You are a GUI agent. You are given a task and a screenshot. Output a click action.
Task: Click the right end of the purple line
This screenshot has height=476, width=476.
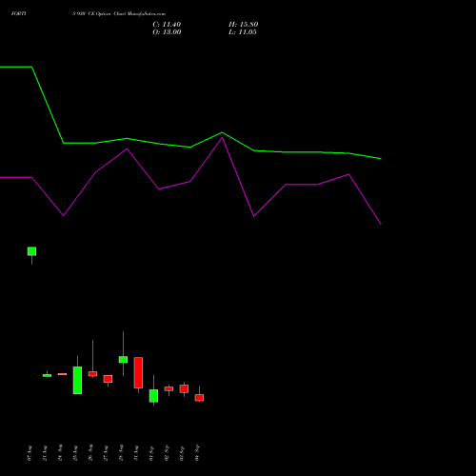(381, 224)
